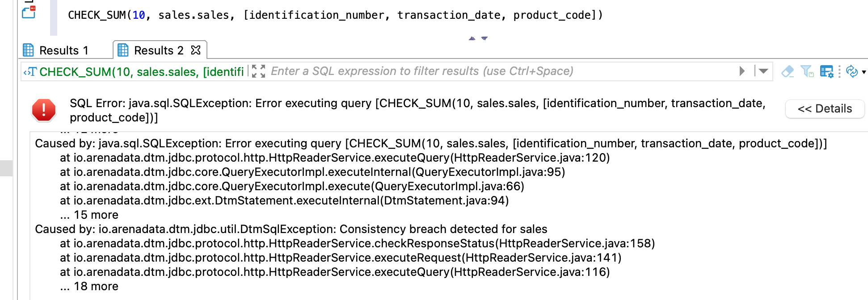Click the red error alert icon
Screen dimensions: 868x300
pyautogui.click(x=44, y=110)
